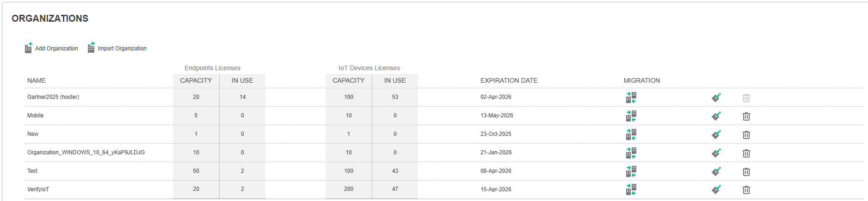Select the Gartner2025 (hoster) name

(53, 97)
